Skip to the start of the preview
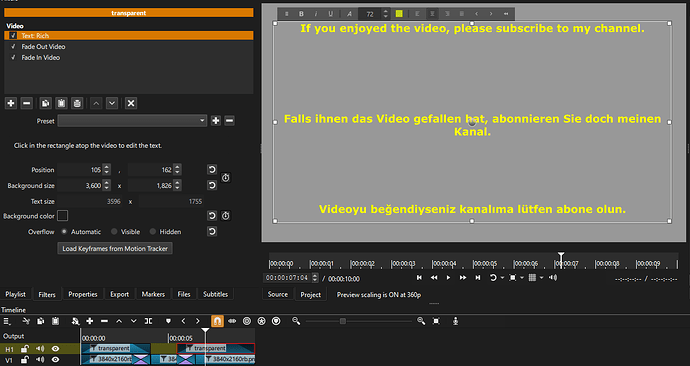The width and height of the screenshot is (690, 366). (x=419, y=278)
